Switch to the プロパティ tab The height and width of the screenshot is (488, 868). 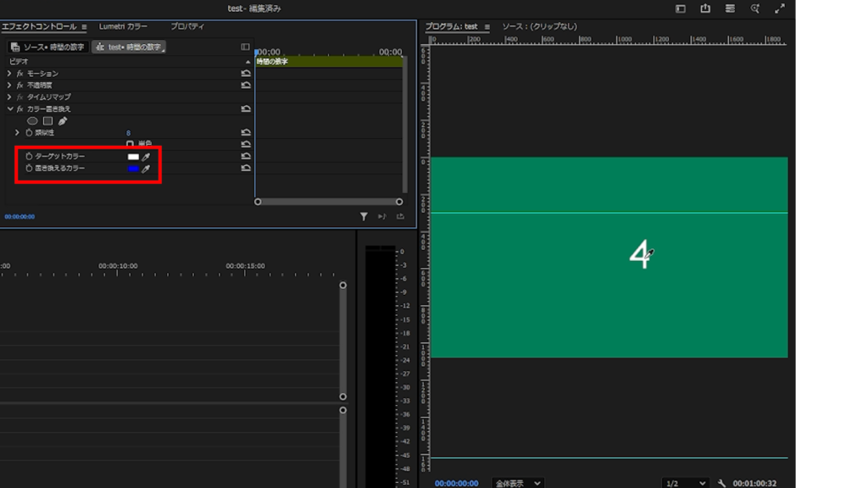click(187, 26)
